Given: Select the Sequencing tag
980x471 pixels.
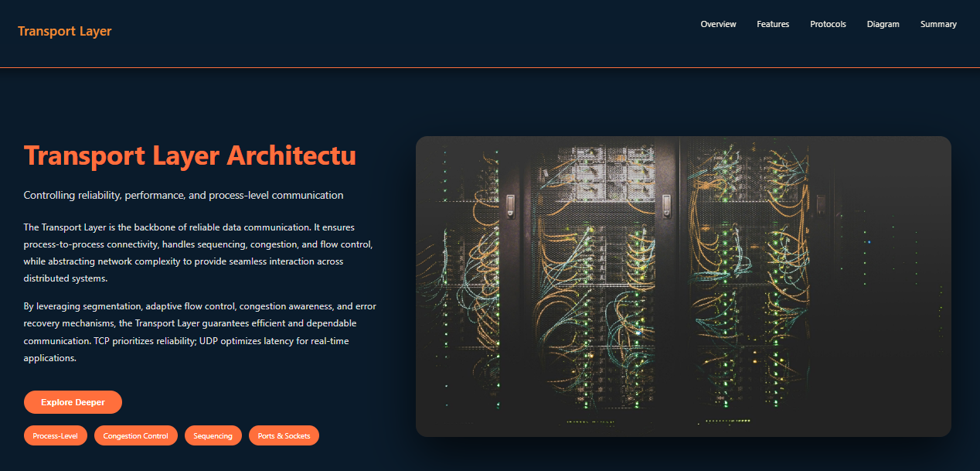Looking at the screenshot, I should click(213, 435).
